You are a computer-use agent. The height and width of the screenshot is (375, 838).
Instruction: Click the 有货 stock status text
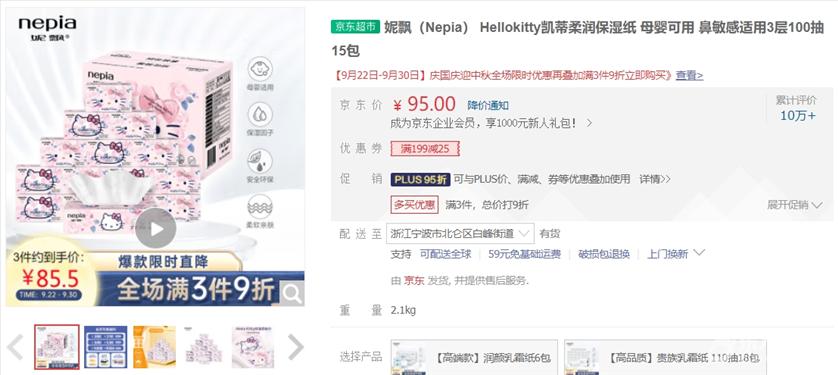[549, 233]
